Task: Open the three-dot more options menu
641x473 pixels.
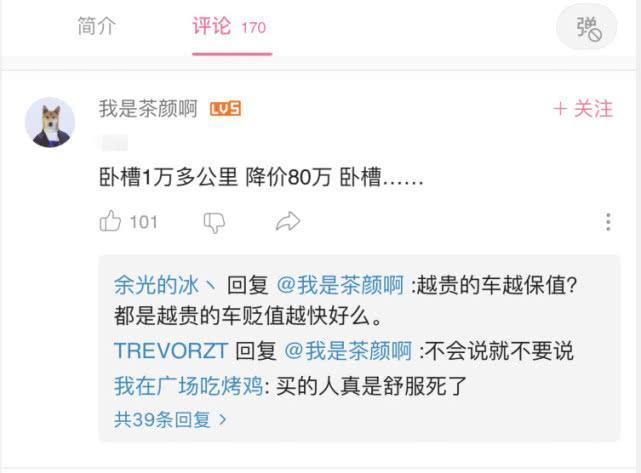Action: [608, 222]
